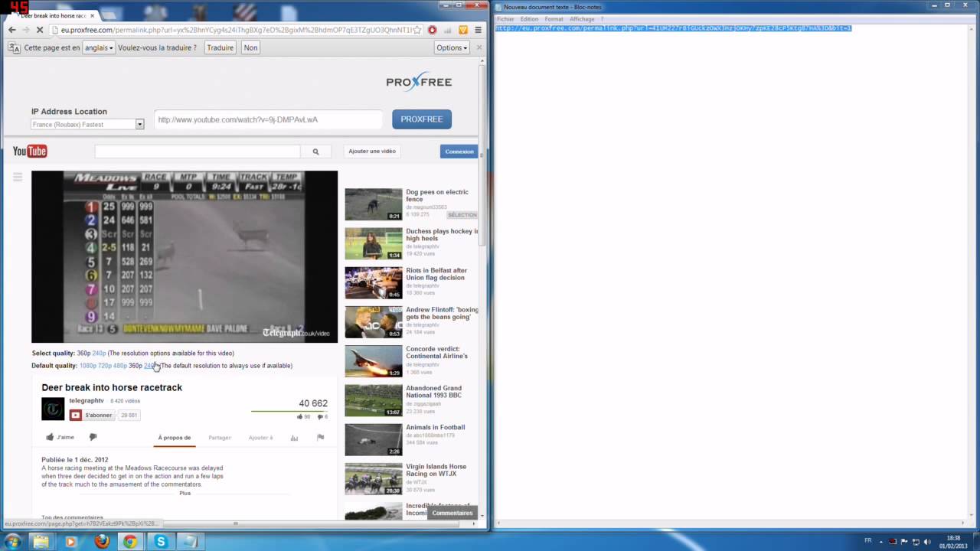Click the Connexion button
Image resolution: width=980 pixels, height=551 pixels.
coord(459,152)
